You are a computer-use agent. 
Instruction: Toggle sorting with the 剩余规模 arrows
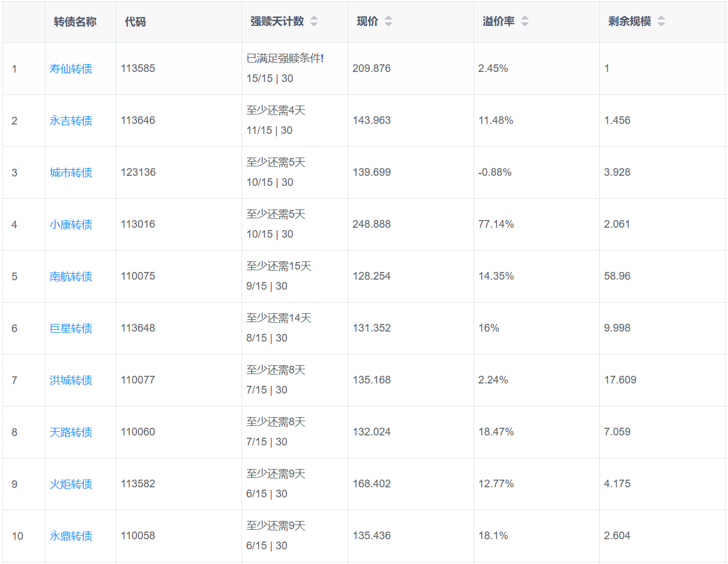661,21
